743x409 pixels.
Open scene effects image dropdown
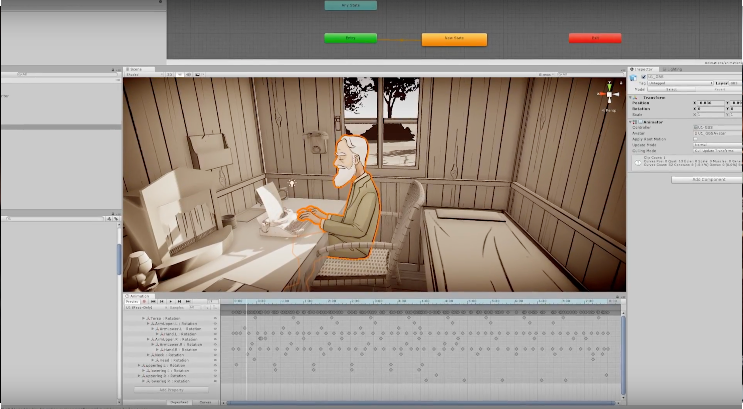pos(199,74)
